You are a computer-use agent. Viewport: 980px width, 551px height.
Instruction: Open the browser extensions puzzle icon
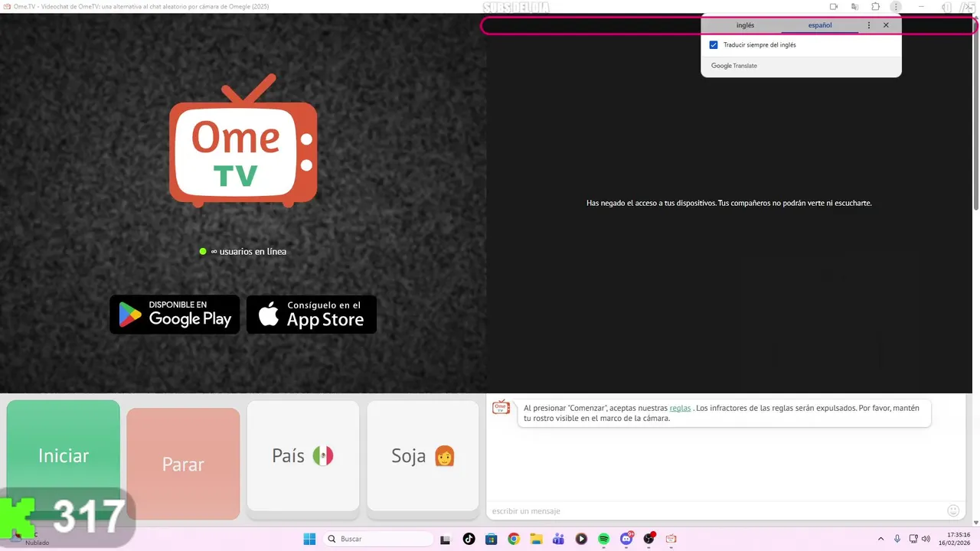point(875,7)
